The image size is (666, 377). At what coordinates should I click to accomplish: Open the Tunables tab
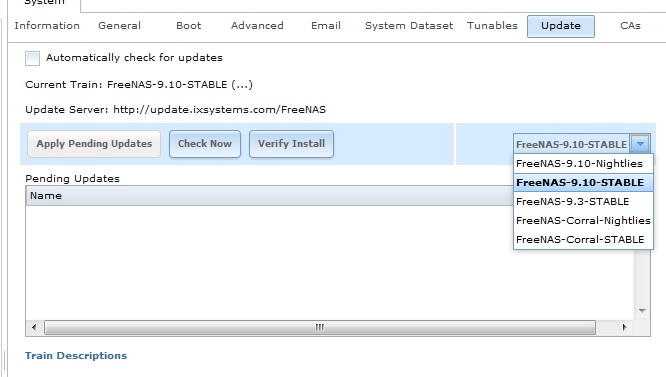492,26
